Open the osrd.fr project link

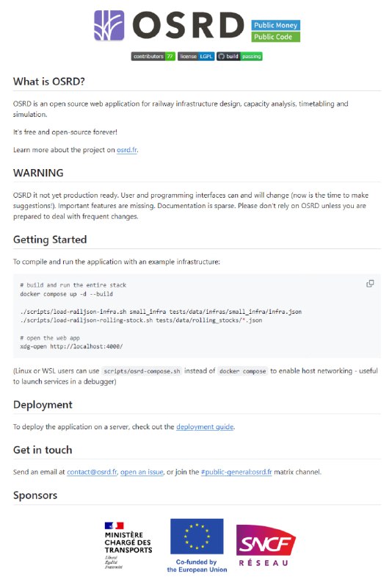[x=127, y=150]
